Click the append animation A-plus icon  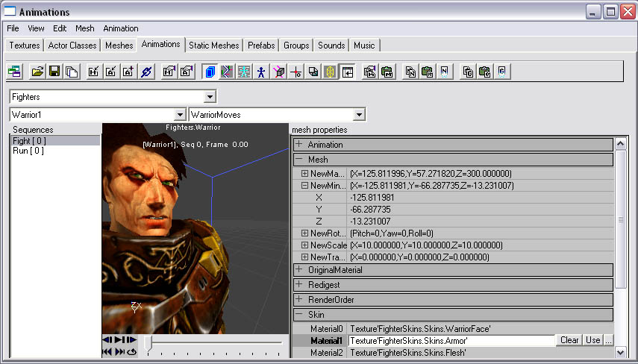(128, 72)
